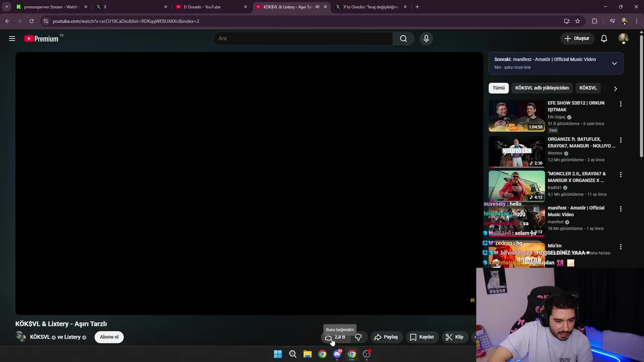The width and height of the screenshot is (644, 362).
Task: Open the browser extensions puzzle icon
Action: pyautogui.click(x=595, y=21)
